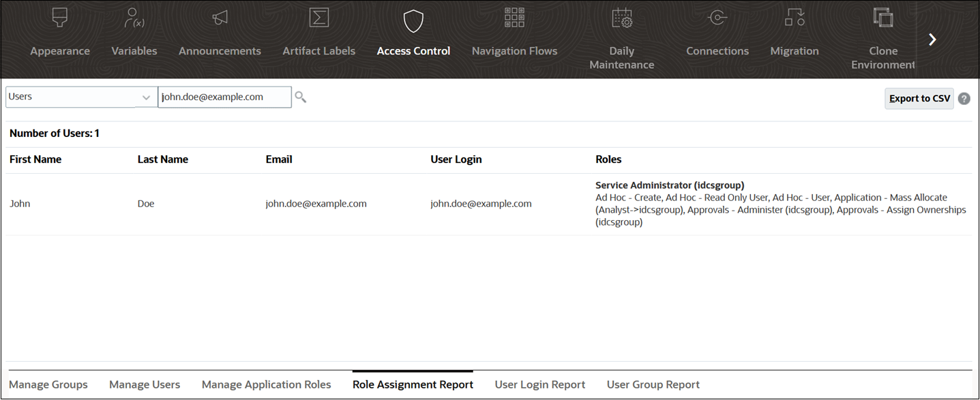Open the Manage Users tab

pyautogui.click(x=144, y=384)
